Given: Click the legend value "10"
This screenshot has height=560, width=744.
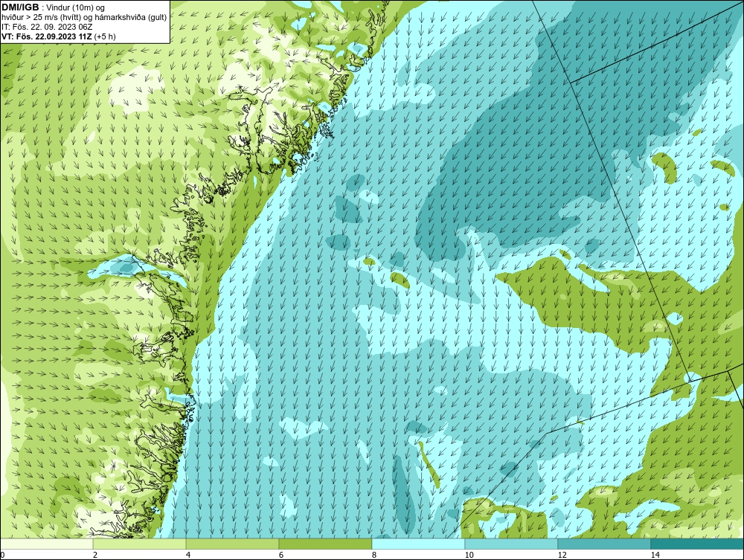Looking at the screenshot, I should 469,555.
